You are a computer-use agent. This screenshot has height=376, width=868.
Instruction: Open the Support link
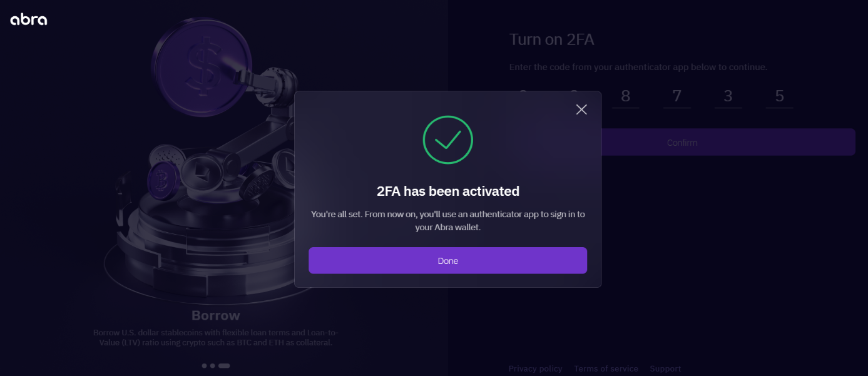coord(665,368)
